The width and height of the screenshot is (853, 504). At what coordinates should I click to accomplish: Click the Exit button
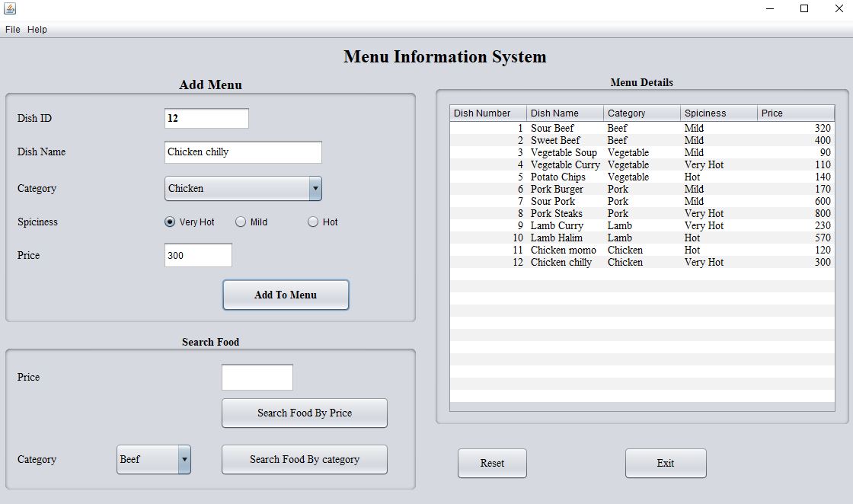tap(665, 464)
